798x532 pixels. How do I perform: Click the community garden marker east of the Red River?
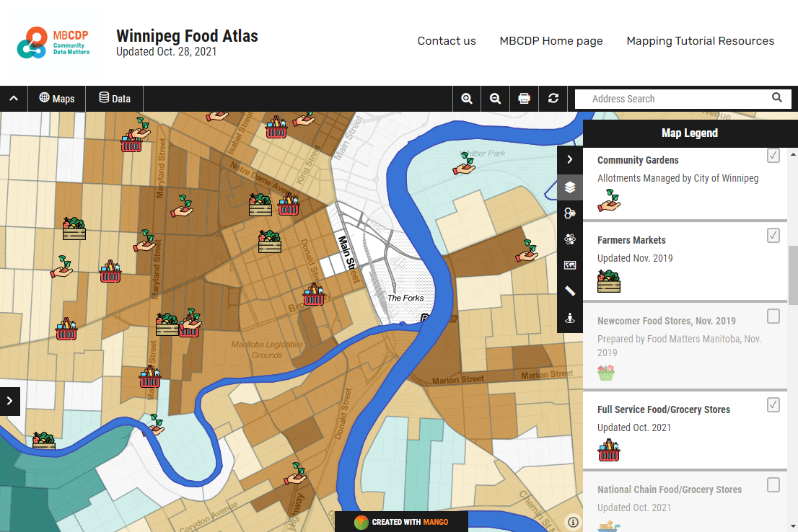click(527, 251)
